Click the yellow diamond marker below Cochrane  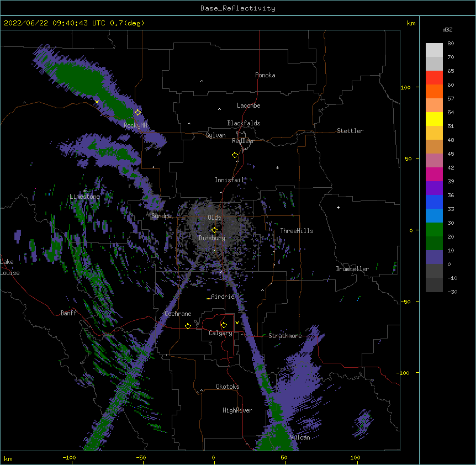pyautogui.click(x=188, y=326)
